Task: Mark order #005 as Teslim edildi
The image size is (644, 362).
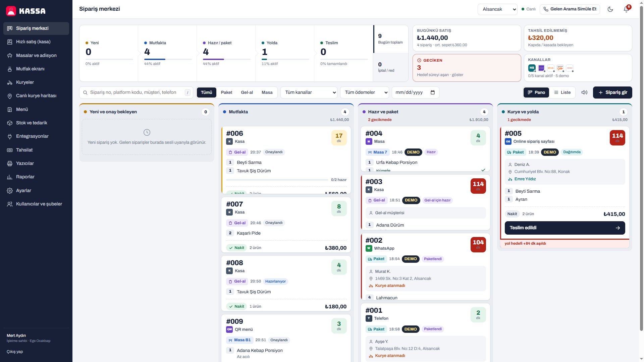Action: pos(565,228)
